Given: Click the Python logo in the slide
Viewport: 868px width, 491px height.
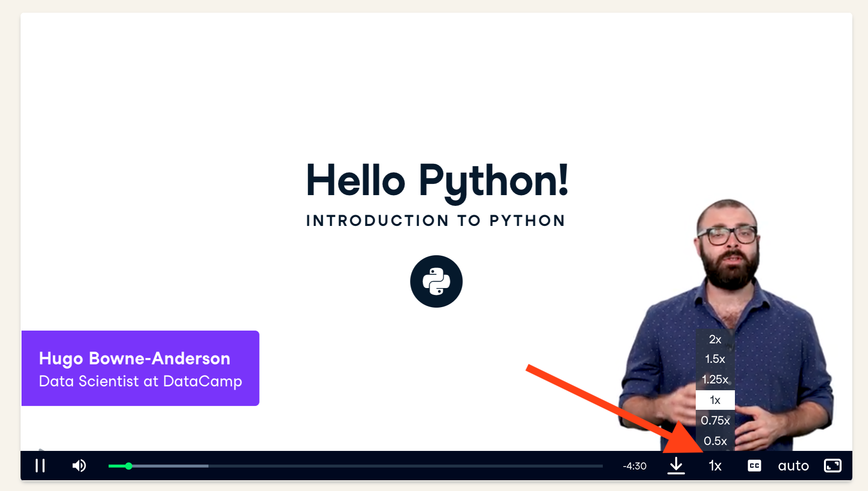Looking at the screenshot, I should click(436, 282).
